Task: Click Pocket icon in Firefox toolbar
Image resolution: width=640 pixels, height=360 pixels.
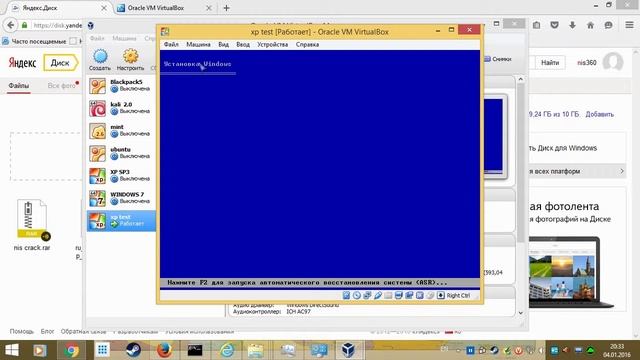Action: 554,25
